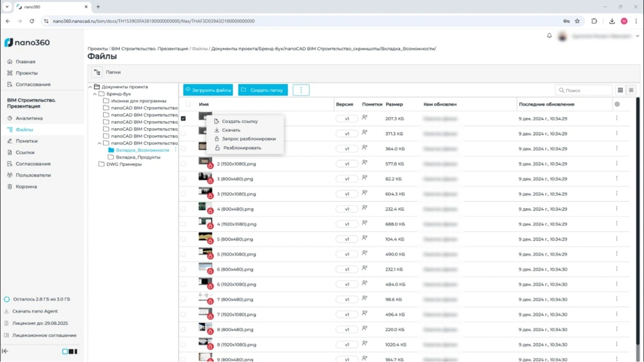
Task: Open Лицензионное соглашение link
Action: [44, 336]
